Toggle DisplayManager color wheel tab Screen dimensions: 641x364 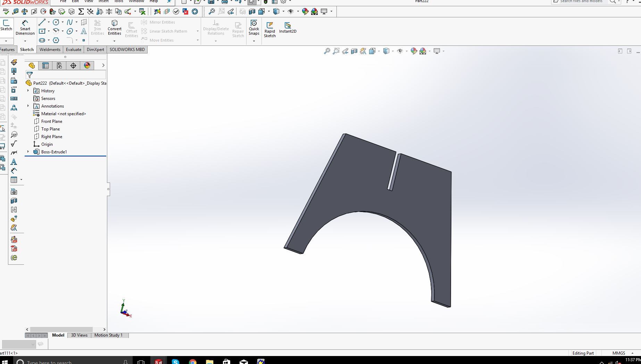[x=87, y=66]
